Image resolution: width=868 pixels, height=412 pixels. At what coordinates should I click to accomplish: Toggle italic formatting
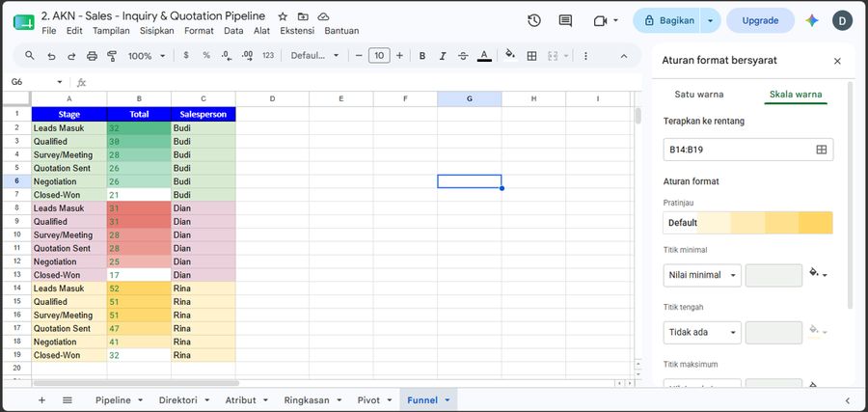point(443,56)
